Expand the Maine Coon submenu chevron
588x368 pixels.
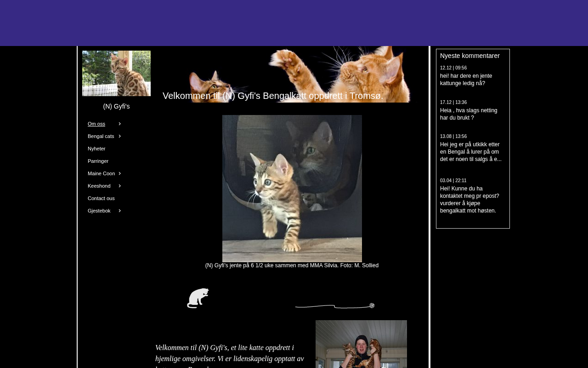[119, 173]
